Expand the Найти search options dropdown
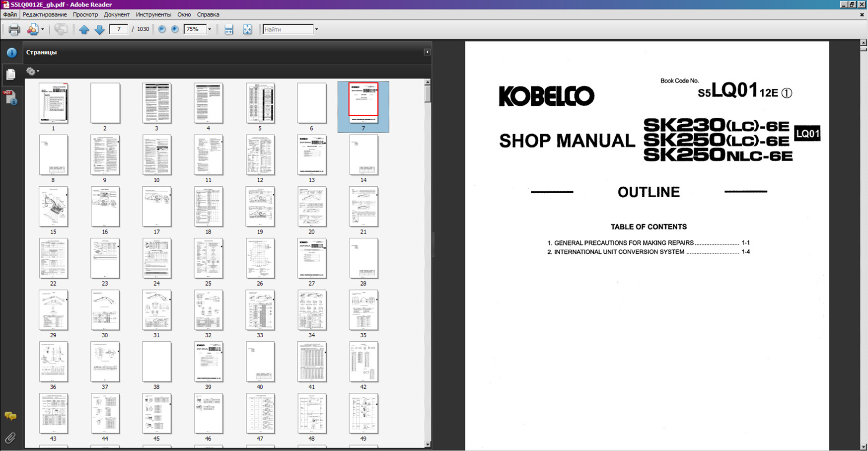The width and height of the screenshot is (868, 451). point(316,29)
